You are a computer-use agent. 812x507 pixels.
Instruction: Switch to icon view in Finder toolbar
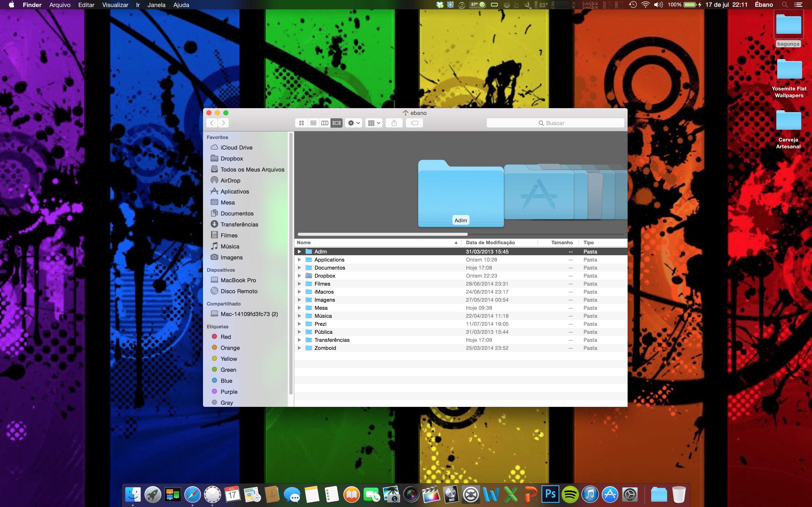pos(301,123)
